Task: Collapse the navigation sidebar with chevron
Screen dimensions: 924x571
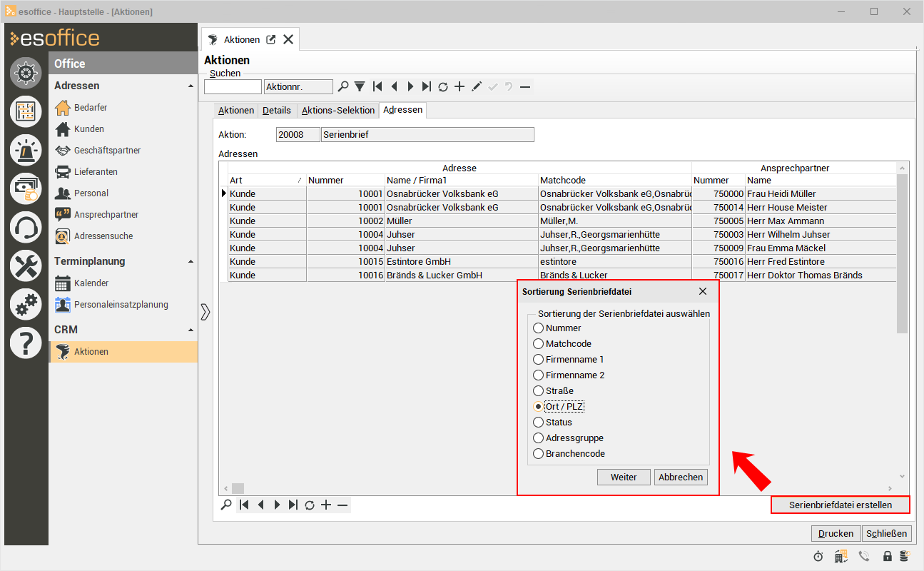Action: (x=205, y=312)
